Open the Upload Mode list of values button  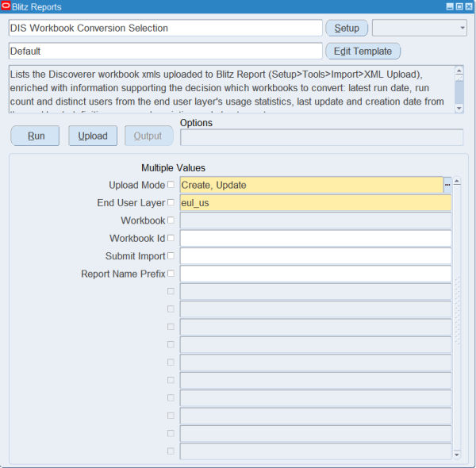(447, 185)
